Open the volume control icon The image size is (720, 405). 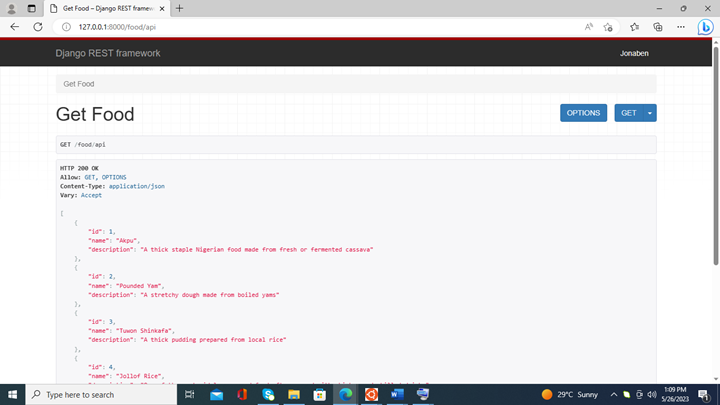pos(652,394)
